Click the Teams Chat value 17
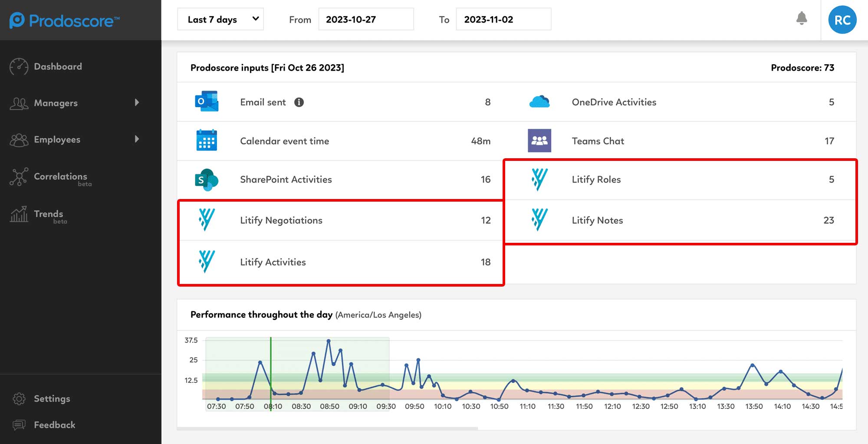868x444 pixels. click(829, 141)
